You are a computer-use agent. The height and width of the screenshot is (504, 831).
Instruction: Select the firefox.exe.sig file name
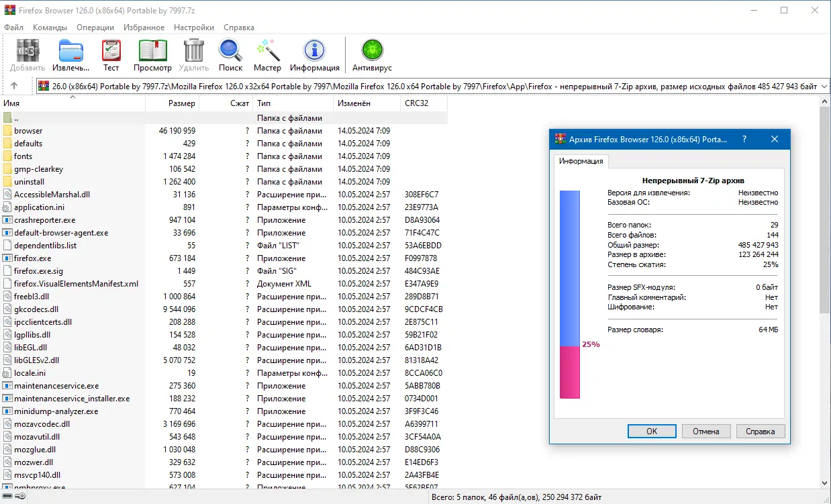tap(38, 271)
